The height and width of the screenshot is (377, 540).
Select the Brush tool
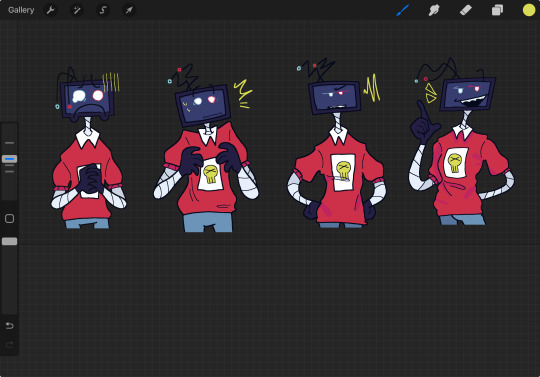click(x=402, y=10)
